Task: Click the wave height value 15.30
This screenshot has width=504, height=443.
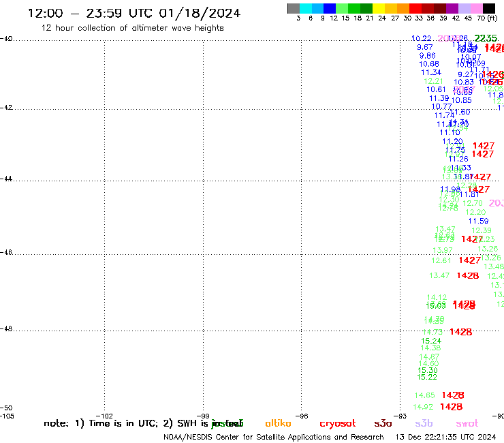Action: pos(428,370)
